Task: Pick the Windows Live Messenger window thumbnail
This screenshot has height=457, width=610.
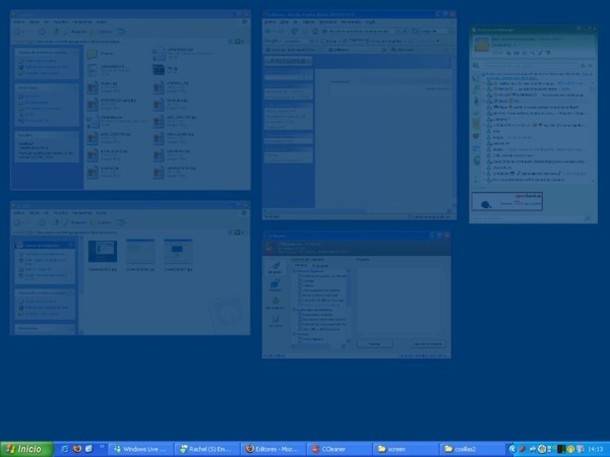Action: pos(533,124)
